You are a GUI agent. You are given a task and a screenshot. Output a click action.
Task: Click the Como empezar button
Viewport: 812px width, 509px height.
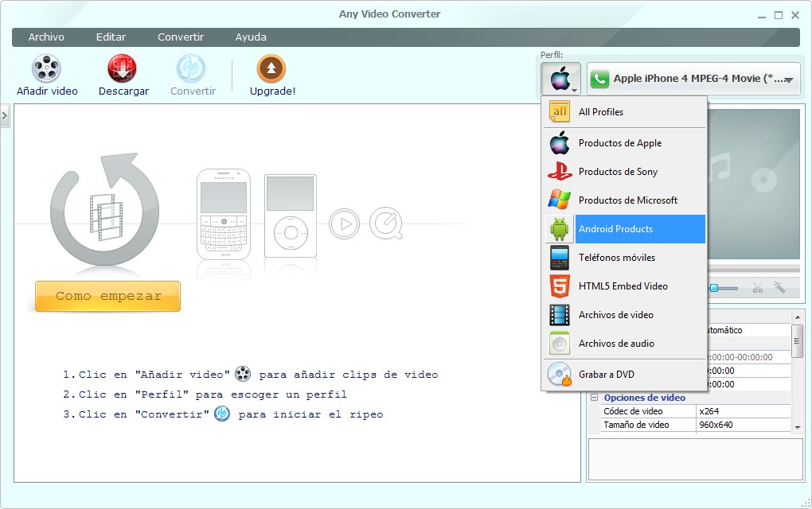point(107,297)
